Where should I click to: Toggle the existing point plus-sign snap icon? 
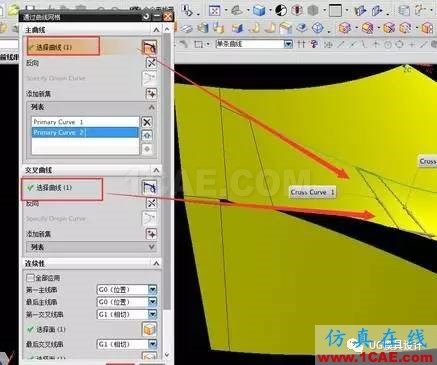tap(412, 44)
